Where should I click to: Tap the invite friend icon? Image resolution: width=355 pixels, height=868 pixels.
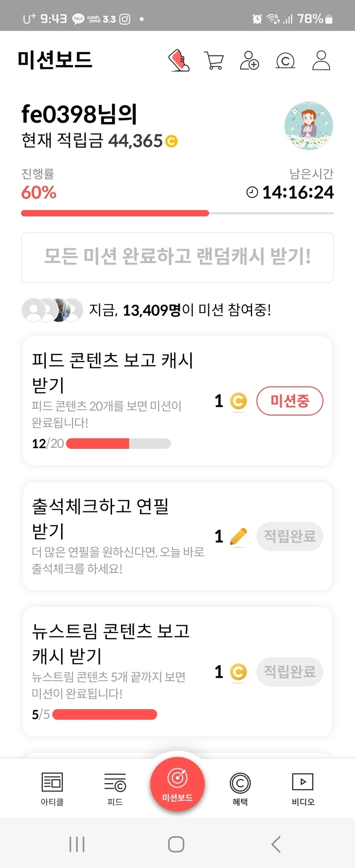point(249,60)
